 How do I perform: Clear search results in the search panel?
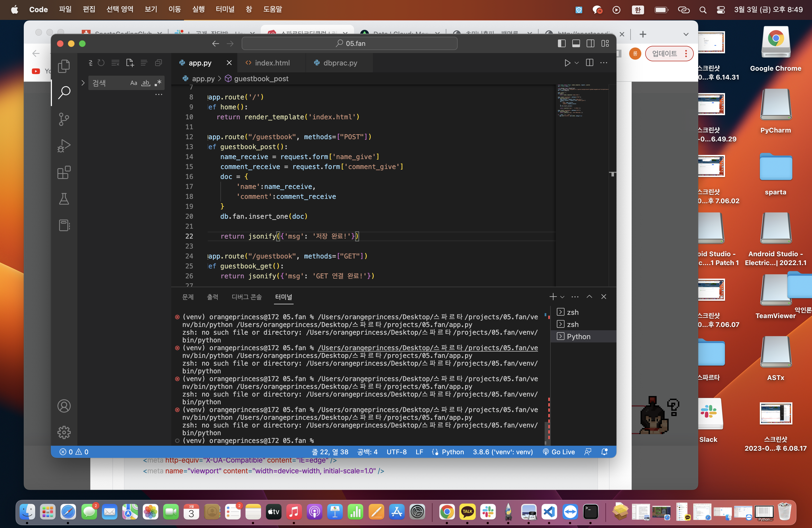pyautogui.click(x=115, y=63)
